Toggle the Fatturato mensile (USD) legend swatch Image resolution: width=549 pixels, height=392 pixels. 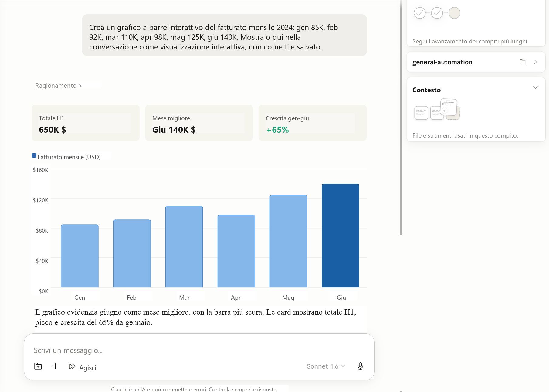point(34,156)
